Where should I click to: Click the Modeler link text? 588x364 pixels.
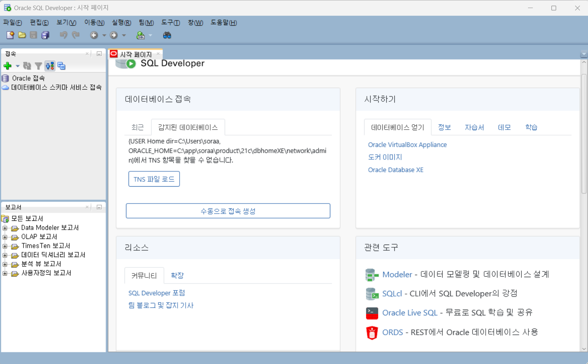tap(397, 274)
